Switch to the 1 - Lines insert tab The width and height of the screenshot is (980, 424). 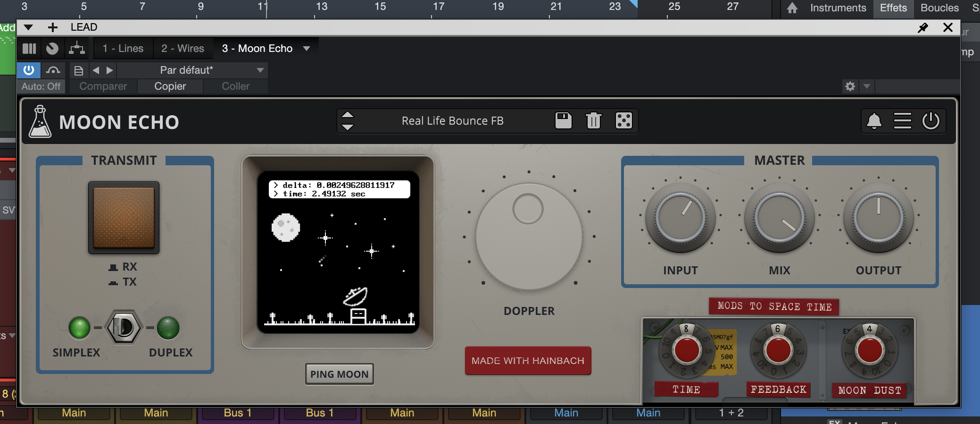pyautogui.click(x=123, y=48)
